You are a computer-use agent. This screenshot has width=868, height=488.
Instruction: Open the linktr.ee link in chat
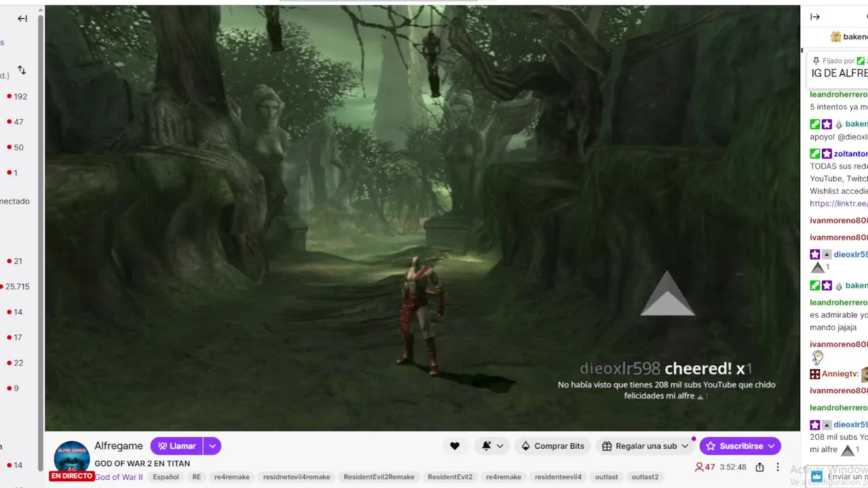(x=839, y=203)
